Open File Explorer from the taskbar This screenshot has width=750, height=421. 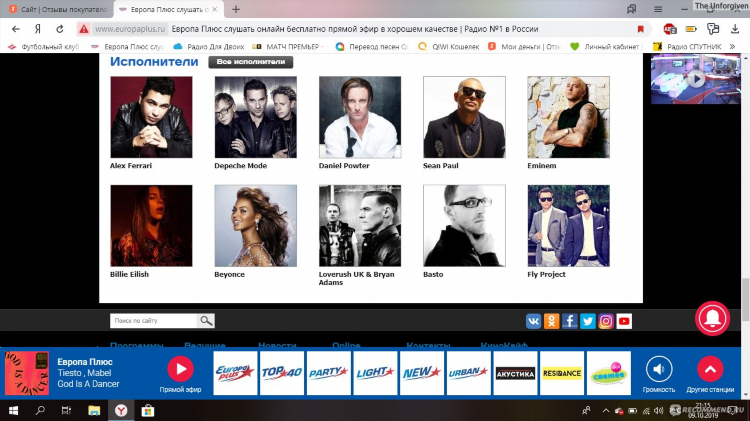pos(94,410)
